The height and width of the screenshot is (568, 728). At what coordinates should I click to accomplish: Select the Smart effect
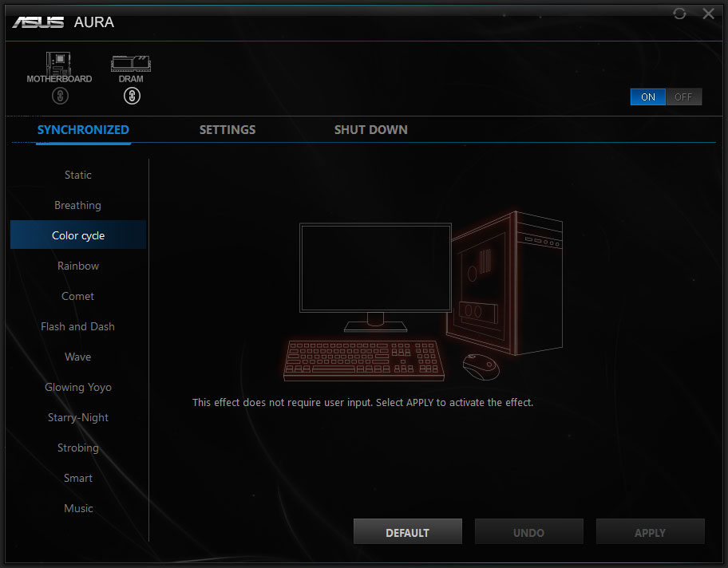[x=78, y=478]
